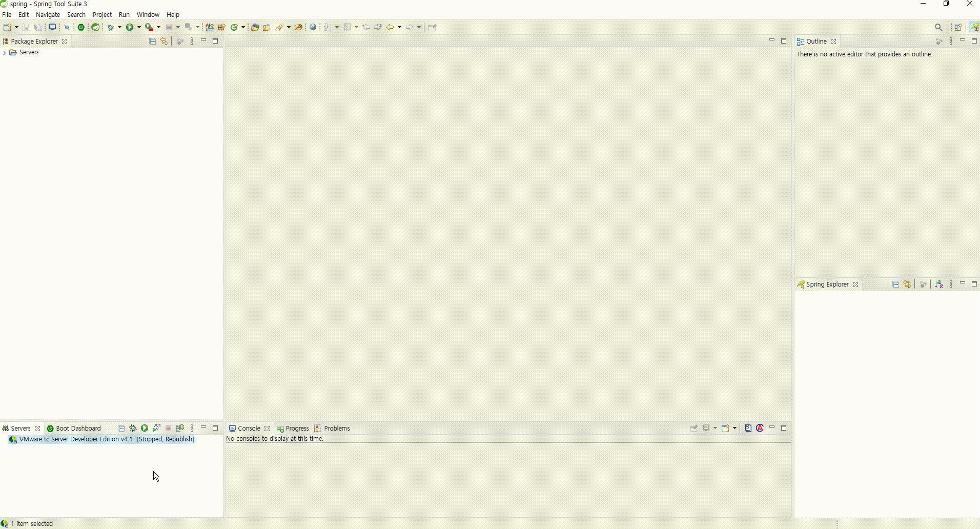Open Servers view menu (three dots)
The width and height of the screenshot is (980, 529).
tap(192, 428)
